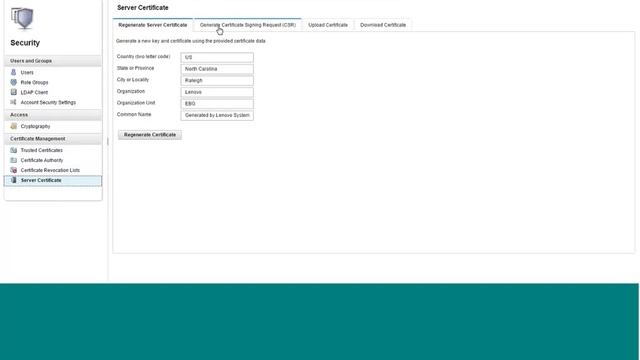
Task: Open the Users page
Action: 27,72
